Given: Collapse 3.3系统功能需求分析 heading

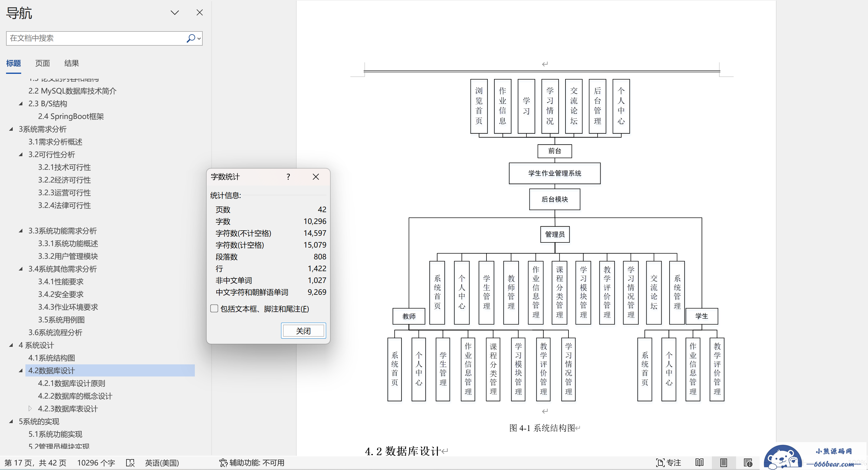Looking at the screenshot, I should click(x=21, y=231).
